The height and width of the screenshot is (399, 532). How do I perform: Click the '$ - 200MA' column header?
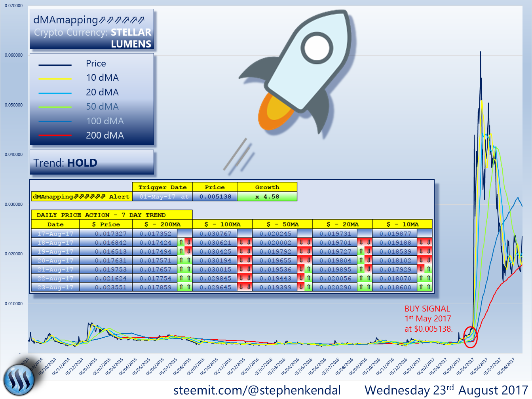click(162, 224)
